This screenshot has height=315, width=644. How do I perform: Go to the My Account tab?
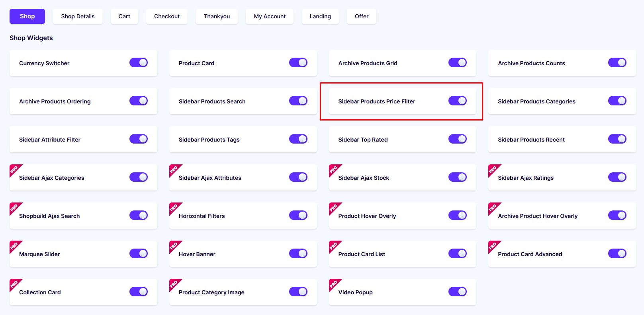[270, 16]
